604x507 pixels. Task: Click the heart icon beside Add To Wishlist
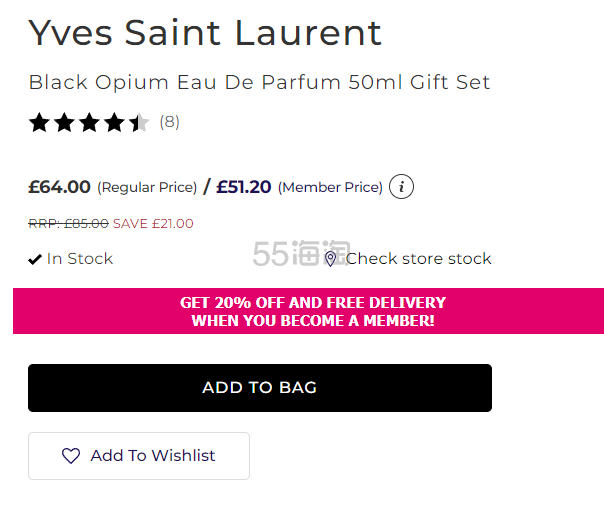point(71,456)
